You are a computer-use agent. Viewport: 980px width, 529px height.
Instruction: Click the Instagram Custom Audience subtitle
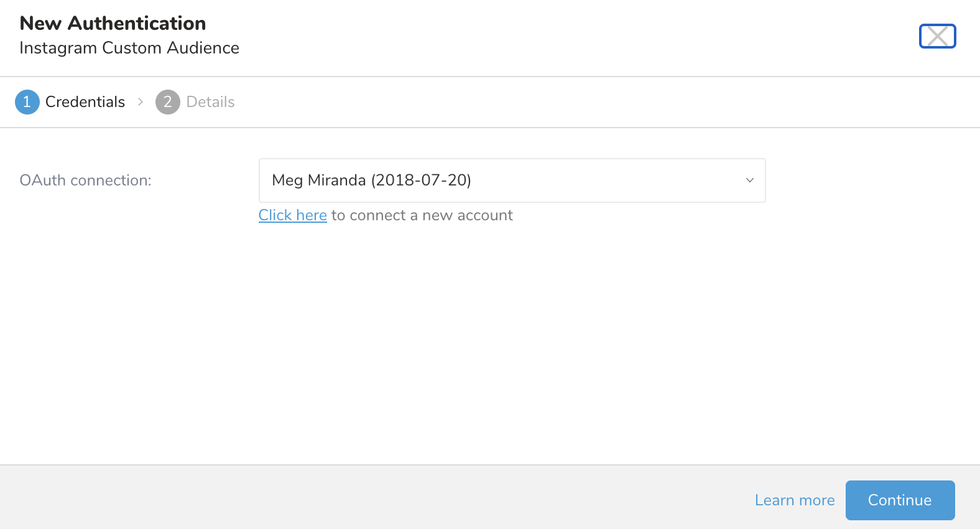129,48
